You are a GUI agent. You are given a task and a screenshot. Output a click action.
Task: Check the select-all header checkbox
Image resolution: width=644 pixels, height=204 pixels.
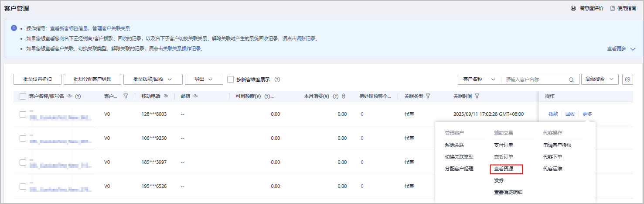point(23,97)
